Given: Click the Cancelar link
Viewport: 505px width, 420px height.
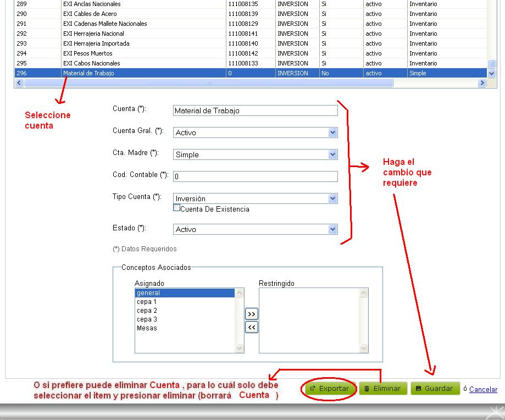Looking at the screenshot, I should tap(482, 389).
